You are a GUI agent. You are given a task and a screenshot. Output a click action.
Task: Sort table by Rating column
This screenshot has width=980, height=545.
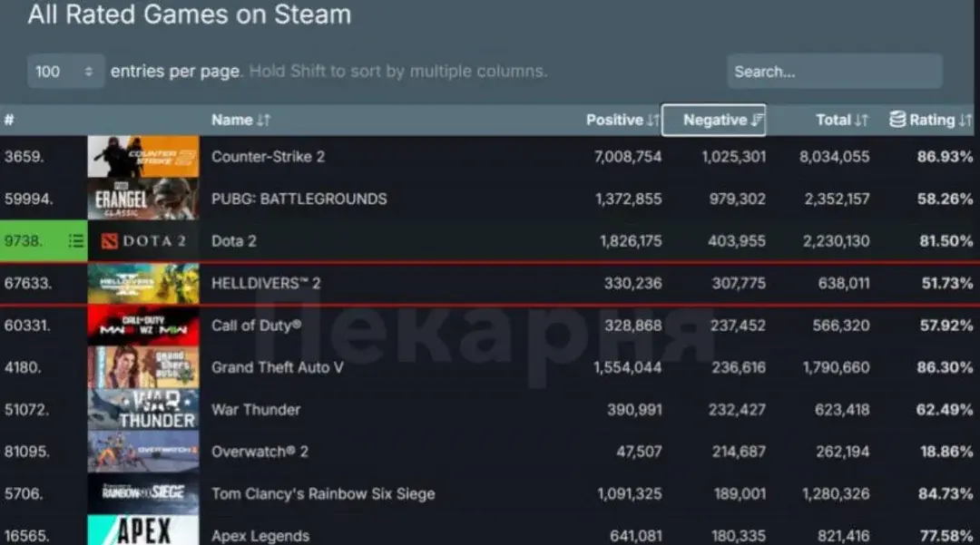(x=931, y=120)
